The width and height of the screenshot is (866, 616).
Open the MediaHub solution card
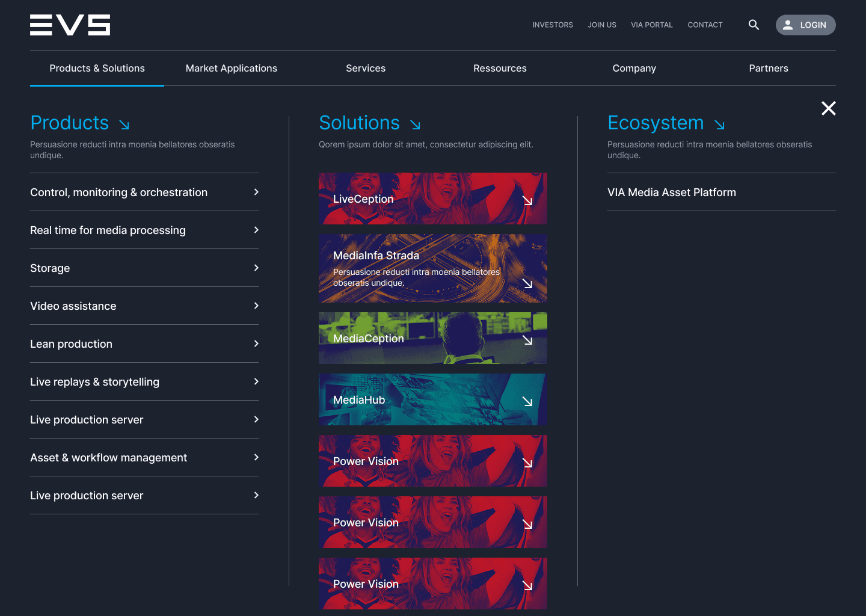[x=433, y=399]
